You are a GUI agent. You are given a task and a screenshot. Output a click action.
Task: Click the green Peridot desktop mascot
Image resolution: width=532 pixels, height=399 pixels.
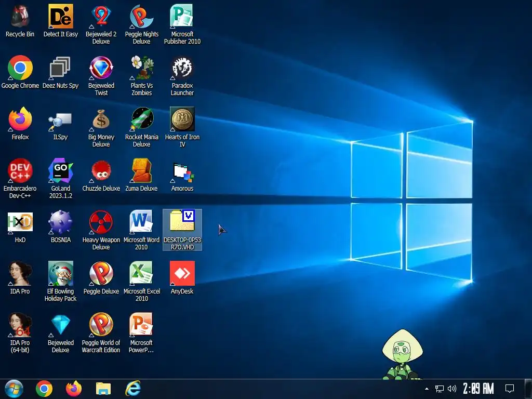click(403, 354)
